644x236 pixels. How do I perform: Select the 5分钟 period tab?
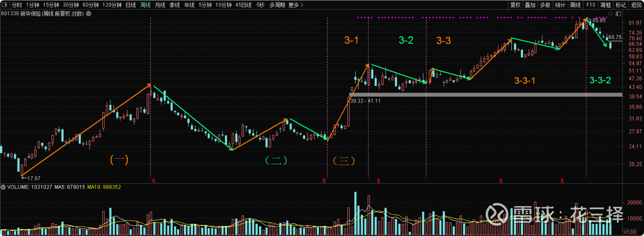pyautogui.click(x=205, y=5)
